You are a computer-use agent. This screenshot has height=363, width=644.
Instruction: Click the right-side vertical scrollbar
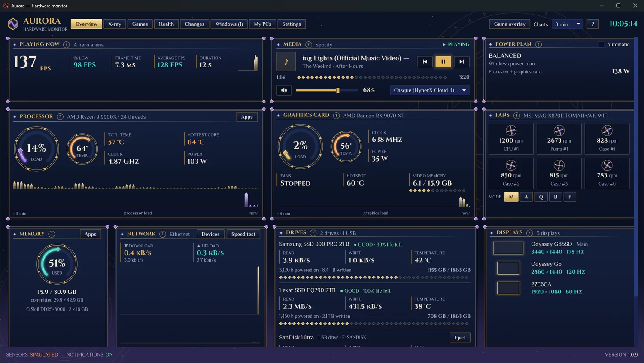pos(636,168)
